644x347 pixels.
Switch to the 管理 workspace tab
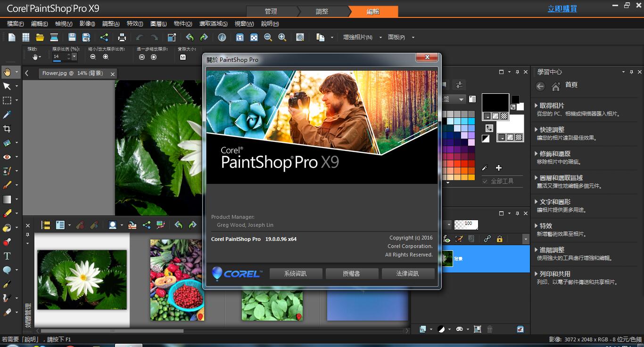271,11
